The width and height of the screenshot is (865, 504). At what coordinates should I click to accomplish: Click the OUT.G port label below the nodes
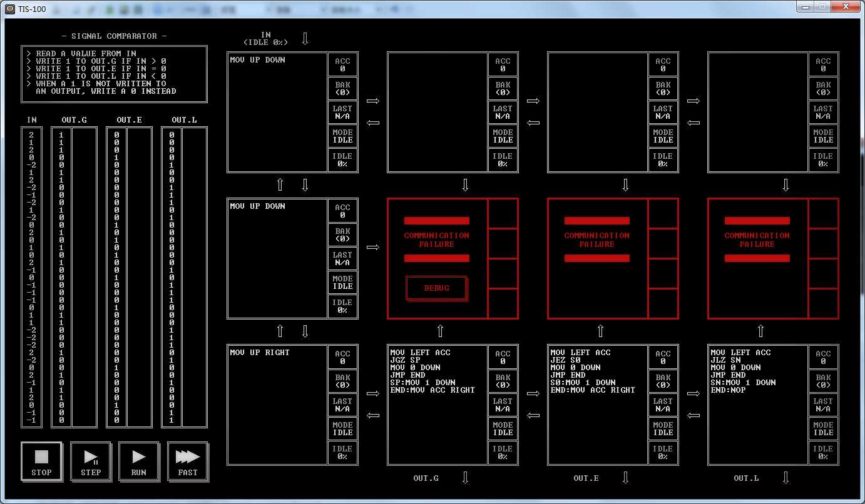pyautogui.click(x=426, y=478)
